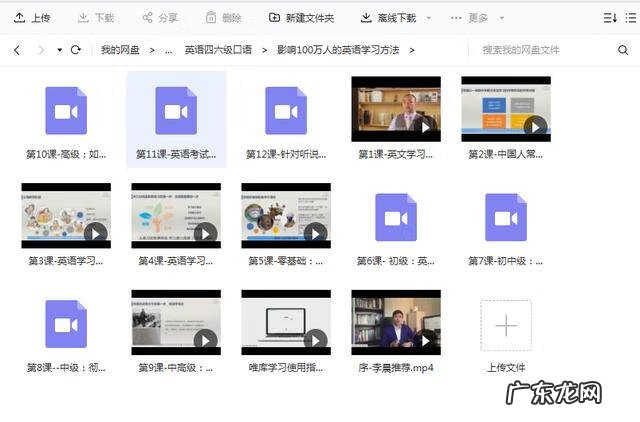Click the file name 第2课-中国人常...
The image size is (640, 422).
[x=506, y=154]
